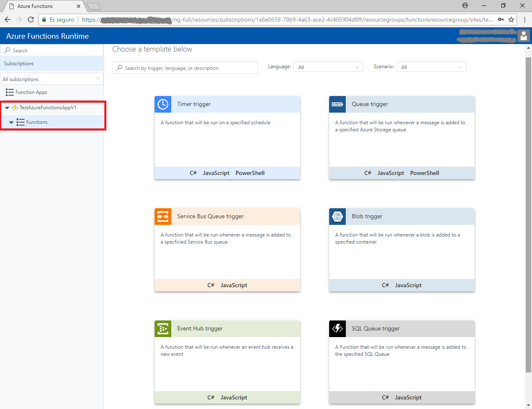Click the Queue trigger card title
Image resolution: width=532 pixels, height=409 pixels.
click(x=370, y=104)
